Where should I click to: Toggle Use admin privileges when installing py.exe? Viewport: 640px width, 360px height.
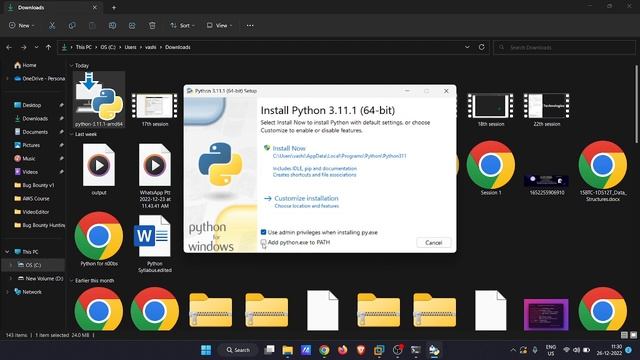click(263, 232)
